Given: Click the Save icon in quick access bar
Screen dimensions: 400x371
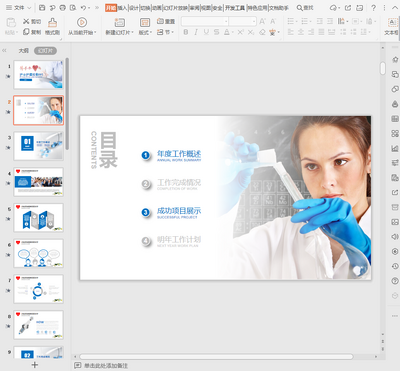Looking at the screenshot, I should coord(42,7).
